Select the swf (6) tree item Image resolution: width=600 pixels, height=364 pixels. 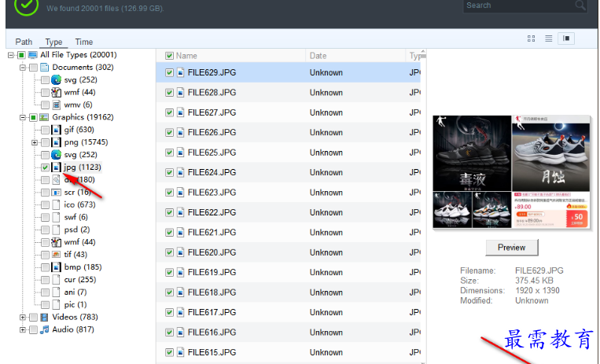pyautogui.click(x=75, y=218)
